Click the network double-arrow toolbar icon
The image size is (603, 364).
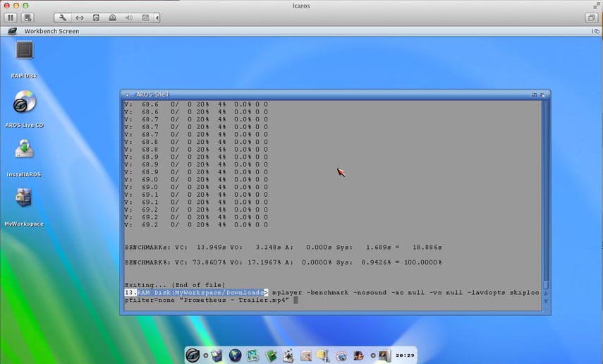[79, 18]
